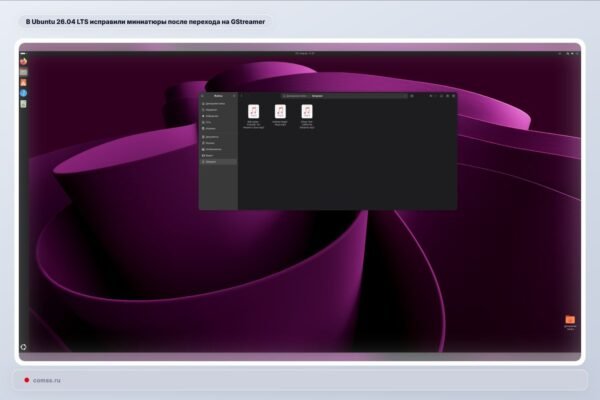Select the middle audio file thumbnail
The height and width of the screenshot is (400, 600).
pyautogui.click(x=280, y=112)
